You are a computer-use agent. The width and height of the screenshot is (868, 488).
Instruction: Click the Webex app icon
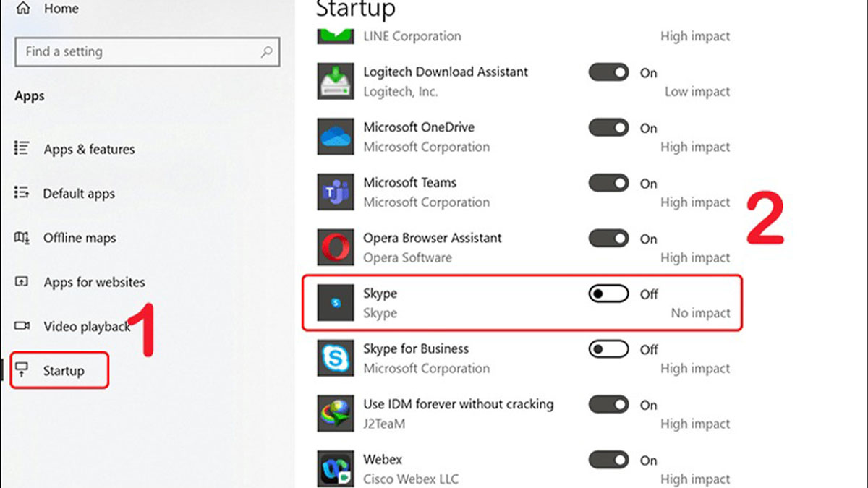tap(336, 468)
